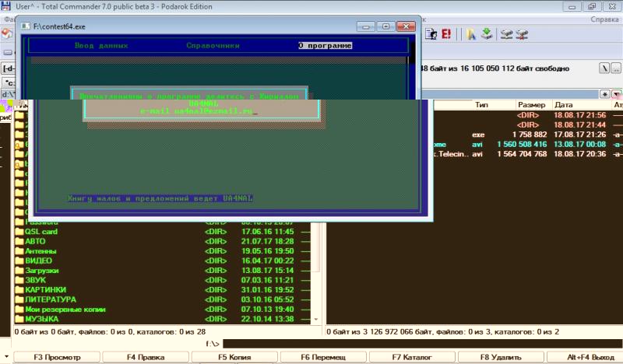Go to root directory with backslash button
Screen dimensions: 623x364
click(x=604, y=68)
